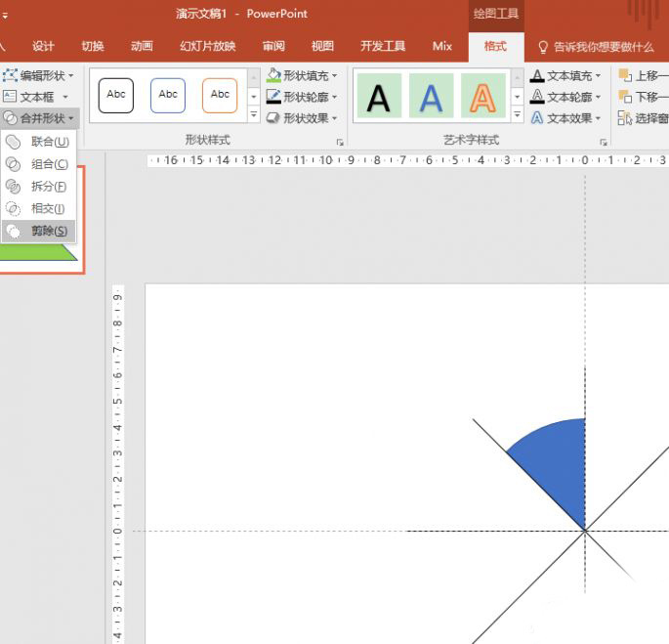Open the Shape Fill (形状填充) paint bucket
This screenshot has height=644, width=669.
pos(274,75)
